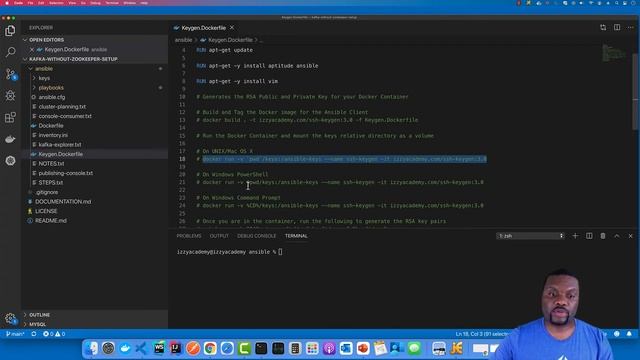Add a new terminal with plus icon
The height and width of the screenshot is (360, 640).
coord(575,236)
